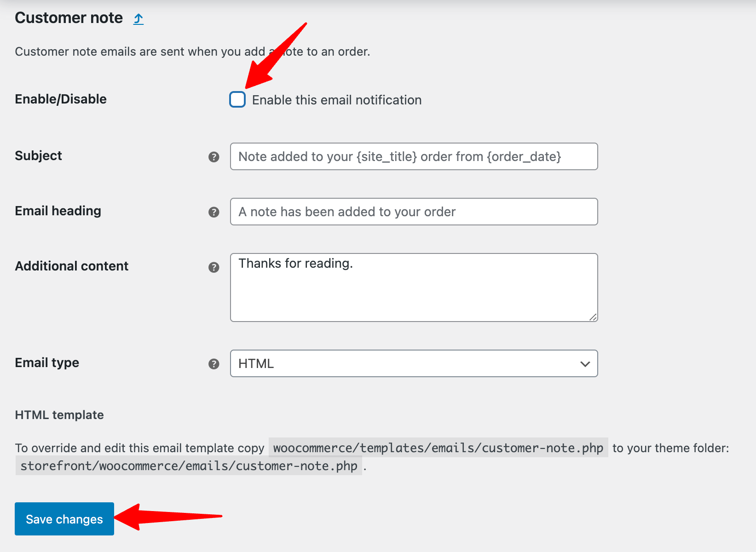The image size is (756, 552).
Task: Click the Email heading field label
Action: [x=58, y=211]
